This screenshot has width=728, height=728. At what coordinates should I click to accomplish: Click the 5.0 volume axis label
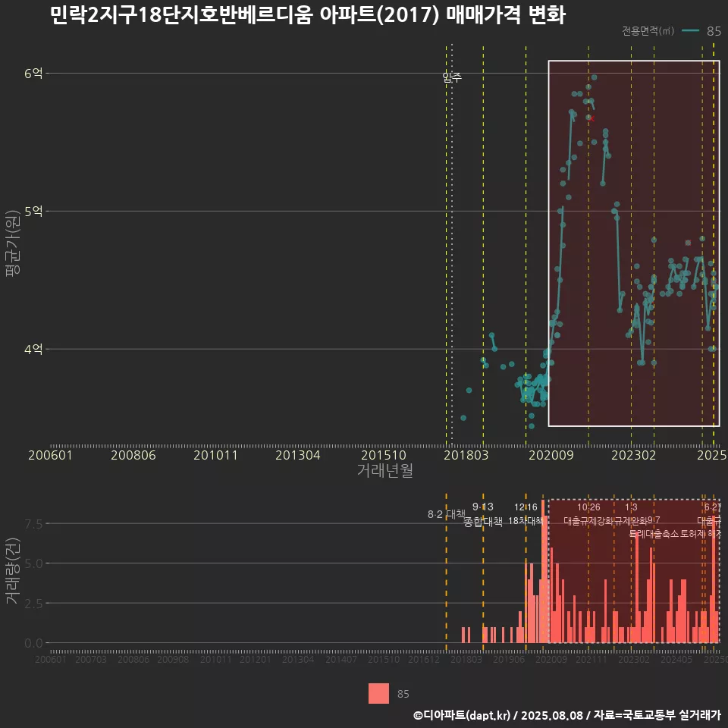33,563
